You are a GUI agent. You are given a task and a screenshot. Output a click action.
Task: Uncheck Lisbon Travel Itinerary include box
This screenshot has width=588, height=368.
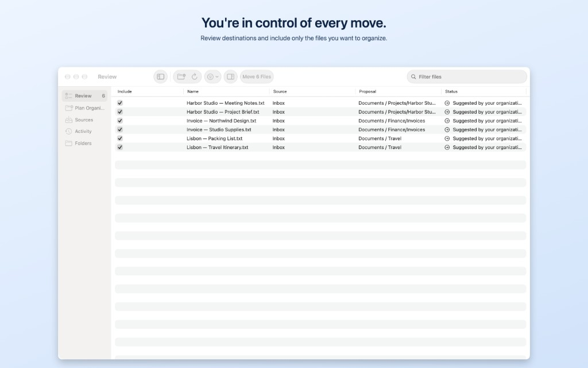click(120, 147)
